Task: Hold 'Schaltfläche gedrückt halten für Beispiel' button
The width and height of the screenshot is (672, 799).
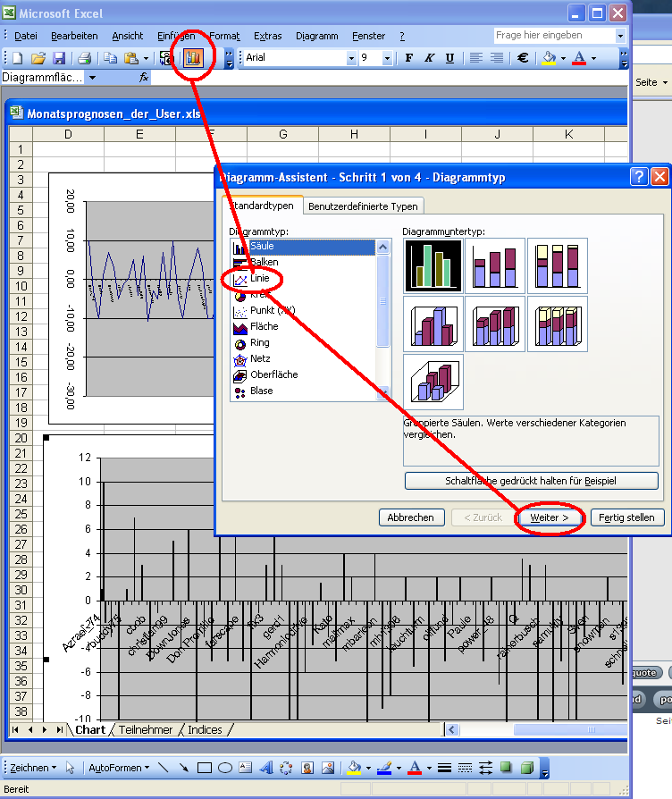Action: (531, 481)
